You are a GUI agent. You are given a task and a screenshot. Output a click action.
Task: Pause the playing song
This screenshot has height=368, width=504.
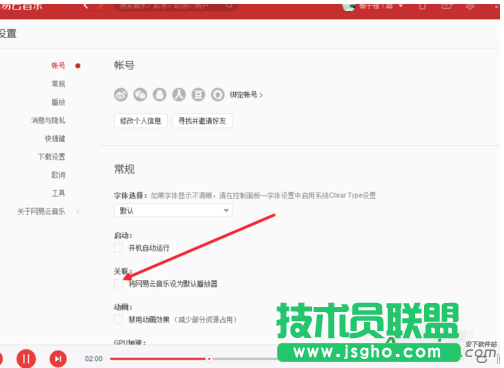click(x=26, y=359)
